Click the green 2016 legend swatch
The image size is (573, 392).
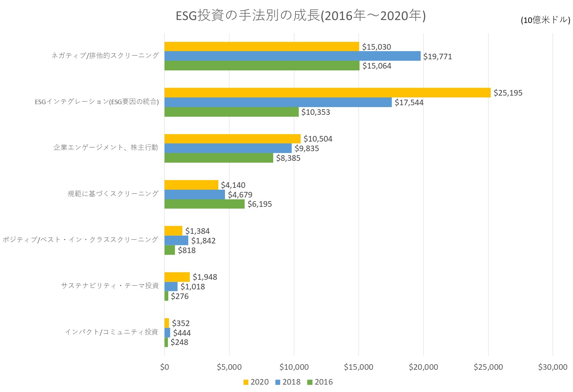pyautogui.click(x=310, y=382)
